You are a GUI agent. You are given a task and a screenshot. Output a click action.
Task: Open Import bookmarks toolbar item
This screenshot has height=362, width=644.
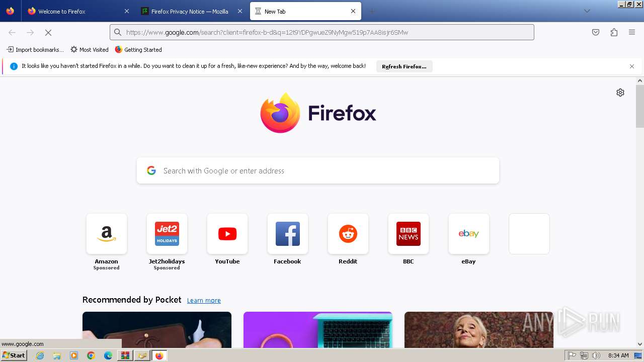(x=35, y=50)
